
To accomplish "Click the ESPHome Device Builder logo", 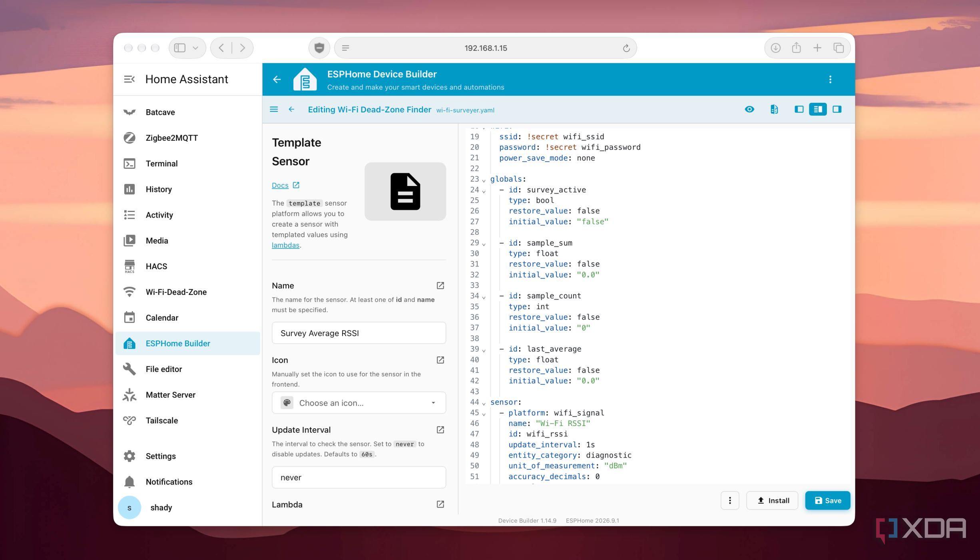I will click(305, 79).
